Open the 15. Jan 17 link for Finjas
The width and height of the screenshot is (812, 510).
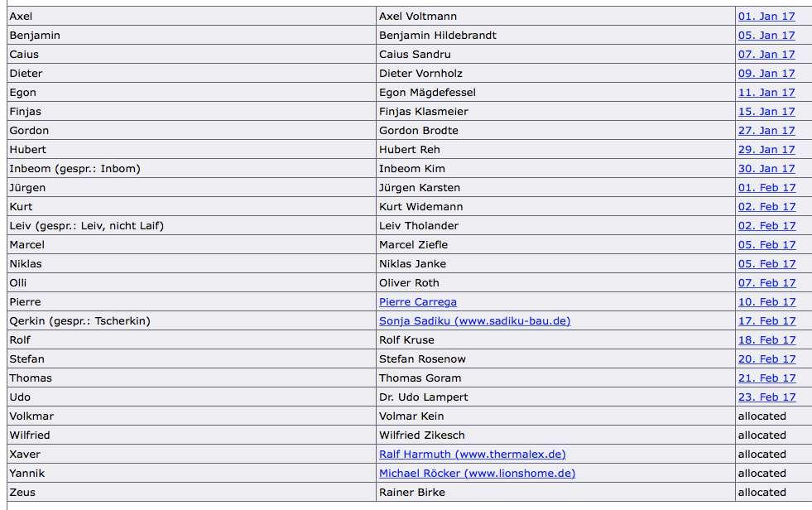[766, 112]
